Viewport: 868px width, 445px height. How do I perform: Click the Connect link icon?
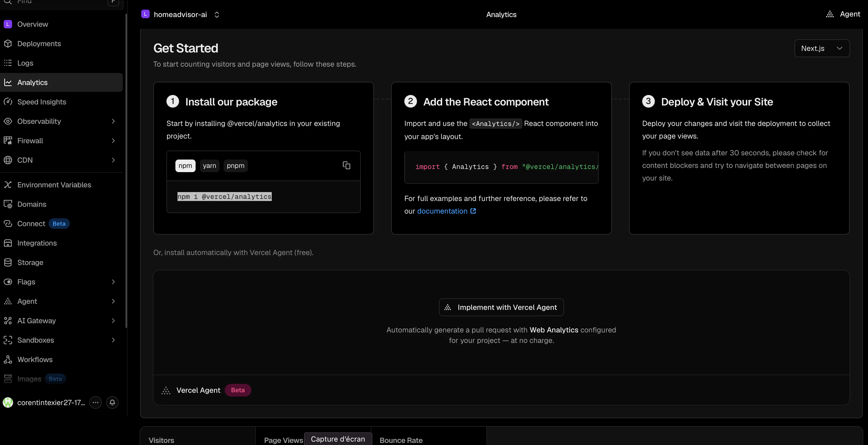(x=8, y=224)
